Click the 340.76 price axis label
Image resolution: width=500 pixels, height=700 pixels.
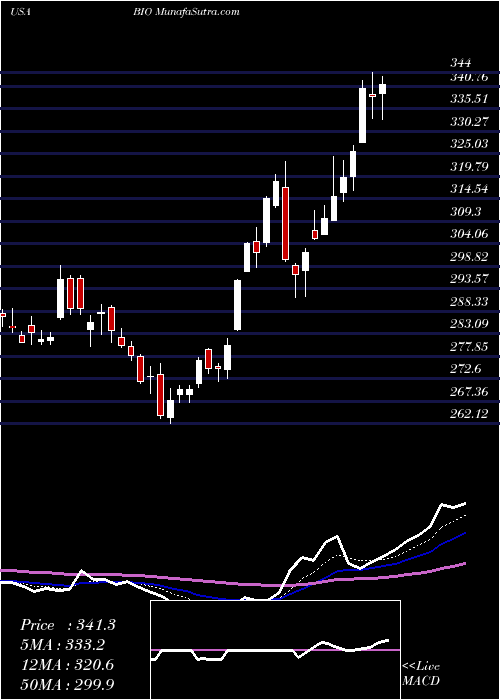pos(469,77)
